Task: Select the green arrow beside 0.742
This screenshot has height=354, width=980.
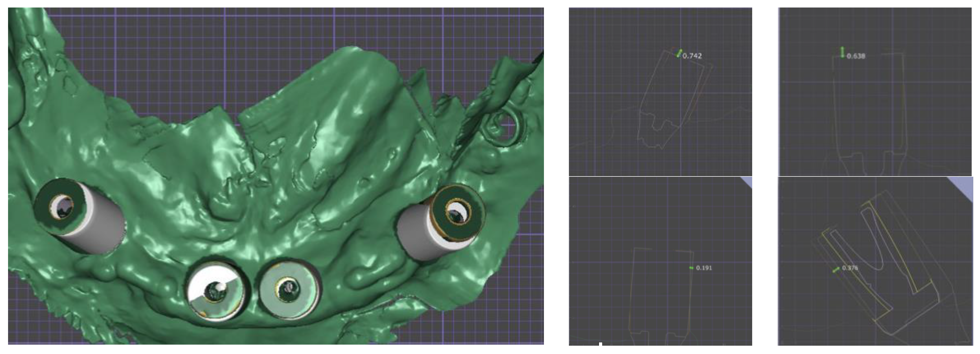Action: click(x=679, y=53)
